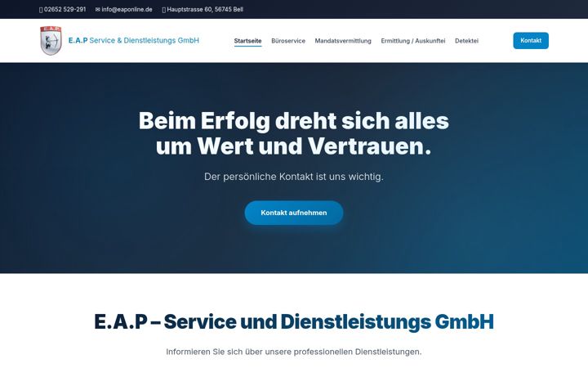588x368 pixels.
Task: Click the envelope icon before info@eaponline.de
Action: click(97, 10)
